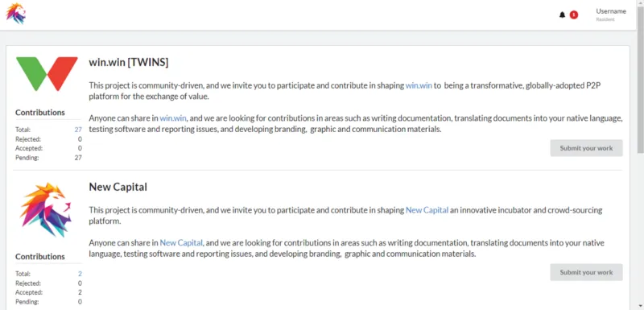The image size is (644, 310).
Task: Follow win.win link in first paragraph
Action: point(419,86)
